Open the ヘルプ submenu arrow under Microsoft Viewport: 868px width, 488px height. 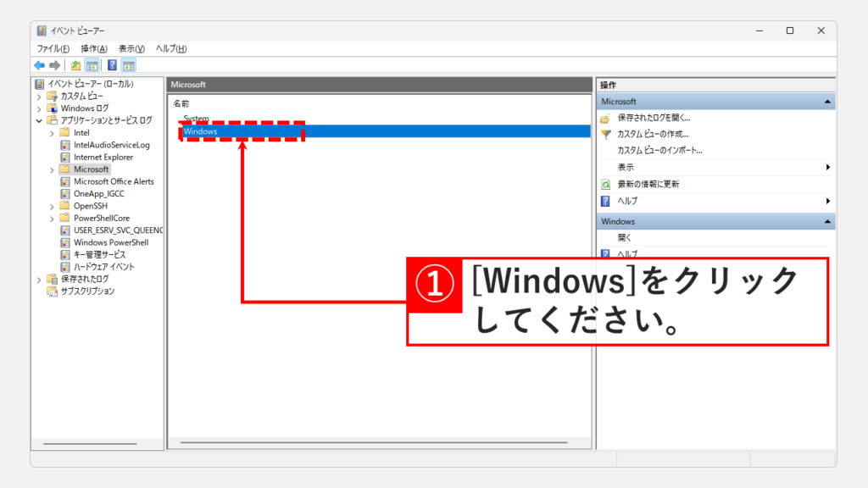(827, 201)
